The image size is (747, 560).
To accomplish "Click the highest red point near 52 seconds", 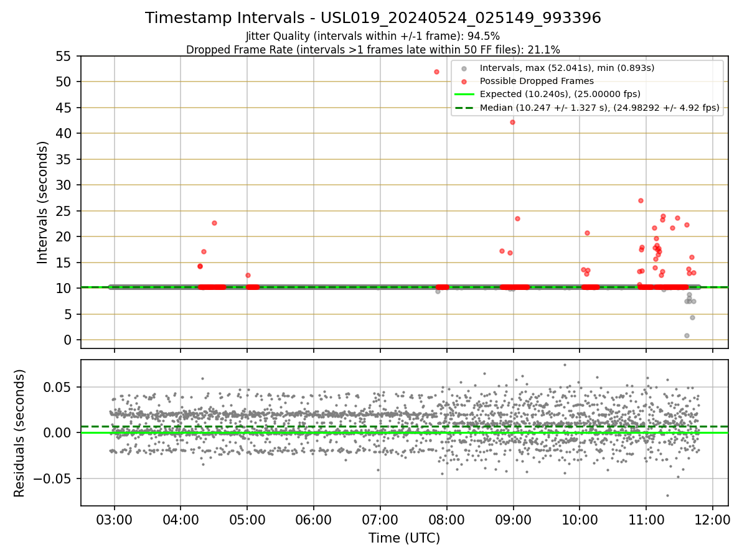I will coord(436,72).
